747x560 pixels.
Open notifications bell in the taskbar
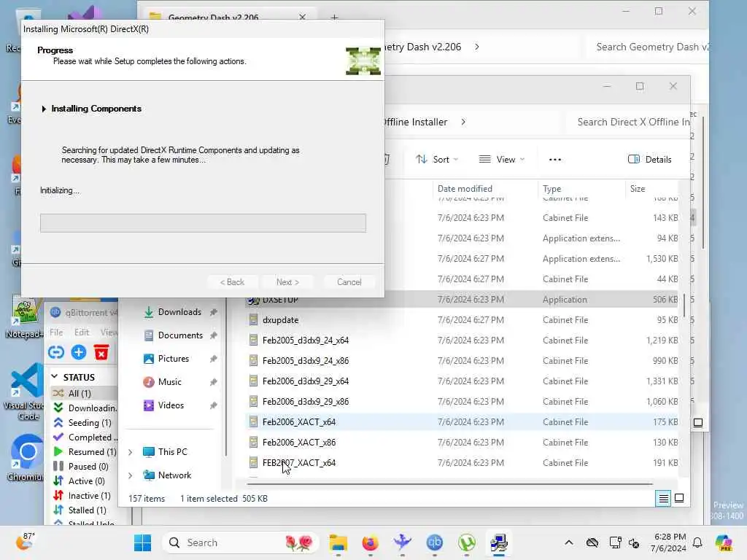(x=697, y=542)
